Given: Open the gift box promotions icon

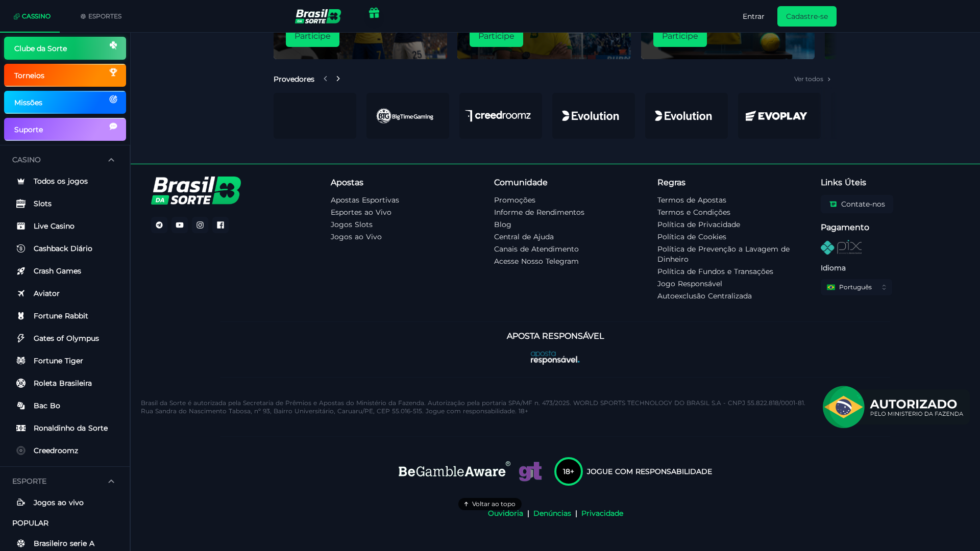Looking at the screenshot, I should tap(374, 13).
